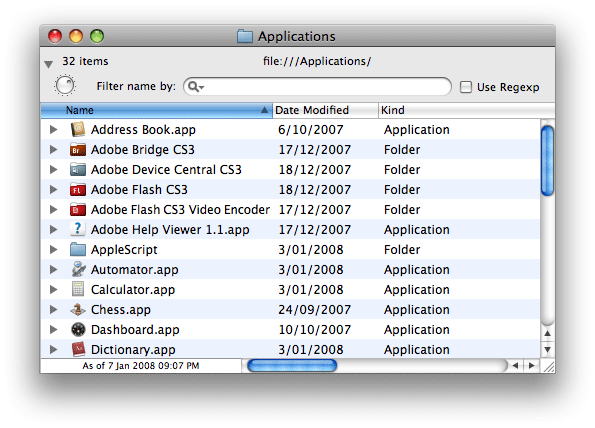595x428 pixels.
Task: Expand the Adobe Device Central CS3 folder
Action: coord(54,169)
